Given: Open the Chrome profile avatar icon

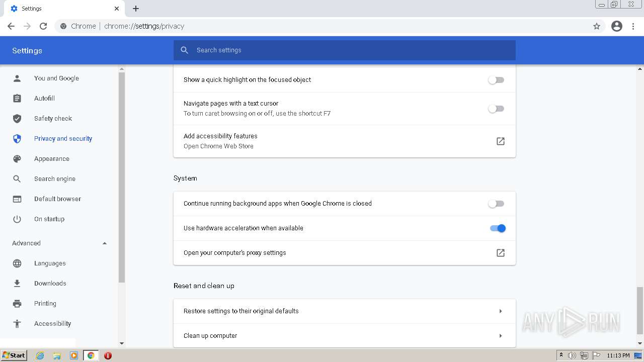Looking at the screenshot, I should [617, 26].
